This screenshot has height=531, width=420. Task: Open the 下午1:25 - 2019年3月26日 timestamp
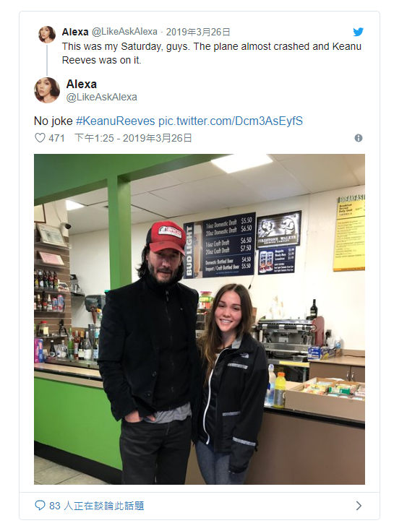point(133,138)
